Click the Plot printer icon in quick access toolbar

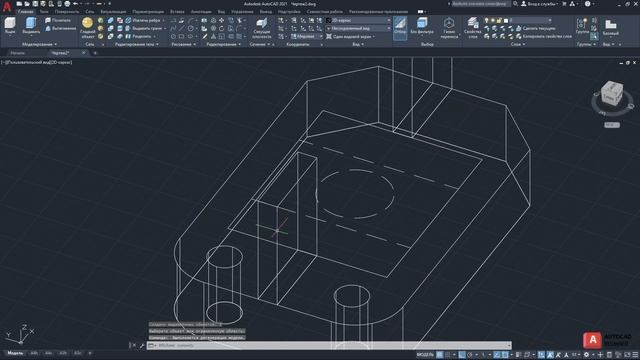click(67, 4)
